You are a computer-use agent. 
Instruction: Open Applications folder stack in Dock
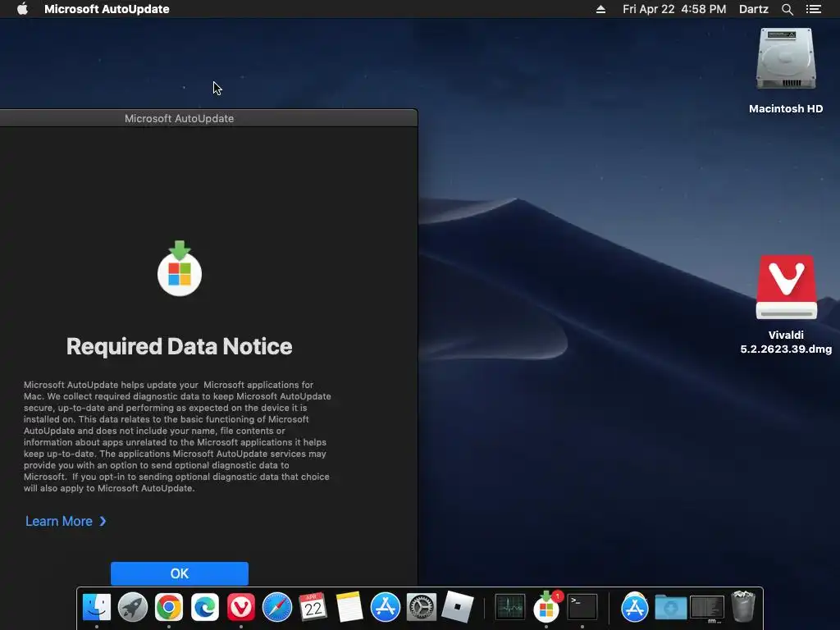(x=634, y=608)
